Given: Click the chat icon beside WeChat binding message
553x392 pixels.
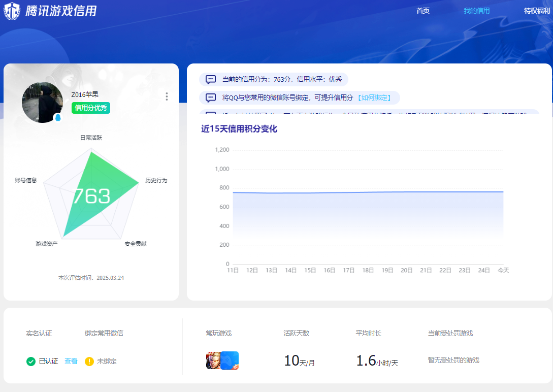Looking at the screenshot, I should 211,97.
